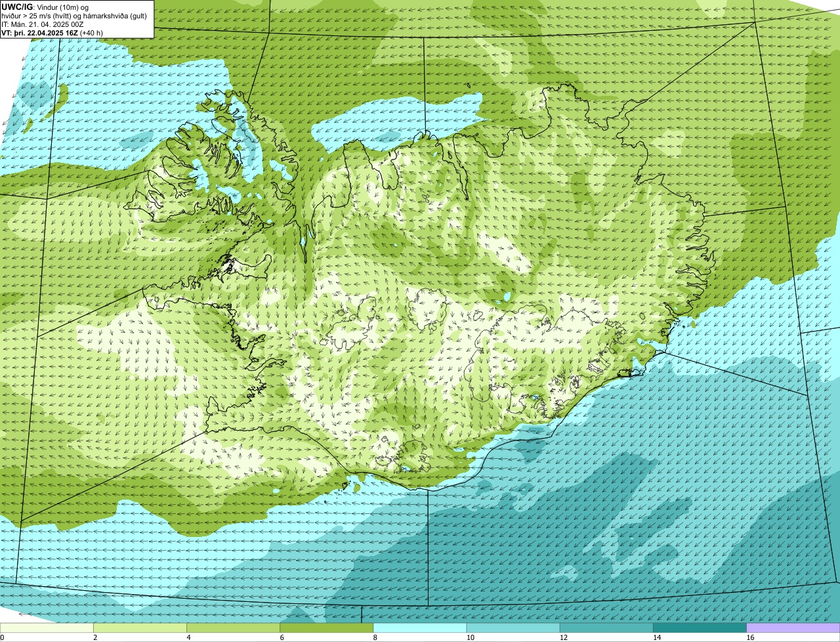Click the legend label '0'

coord(3,637)
